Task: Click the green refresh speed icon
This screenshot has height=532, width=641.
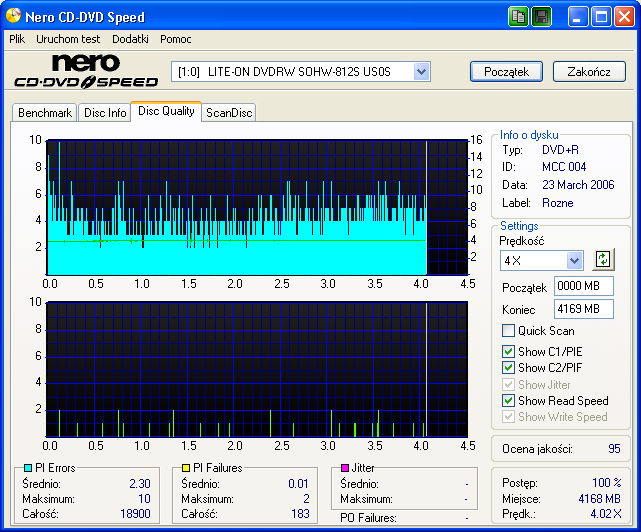Action: pos(603,259)
